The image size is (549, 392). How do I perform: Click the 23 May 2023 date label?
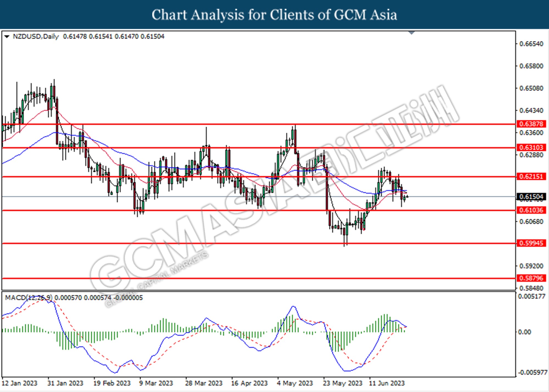pos(343,383)
